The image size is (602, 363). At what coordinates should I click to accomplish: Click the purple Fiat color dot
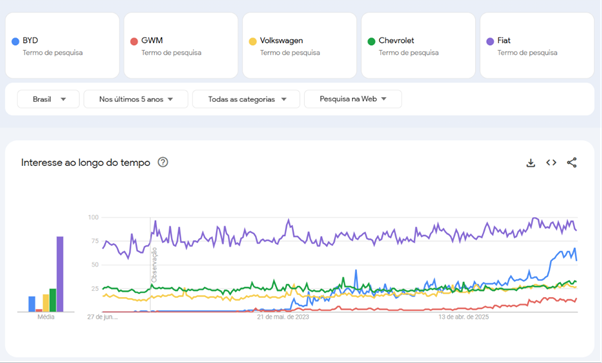490,41
